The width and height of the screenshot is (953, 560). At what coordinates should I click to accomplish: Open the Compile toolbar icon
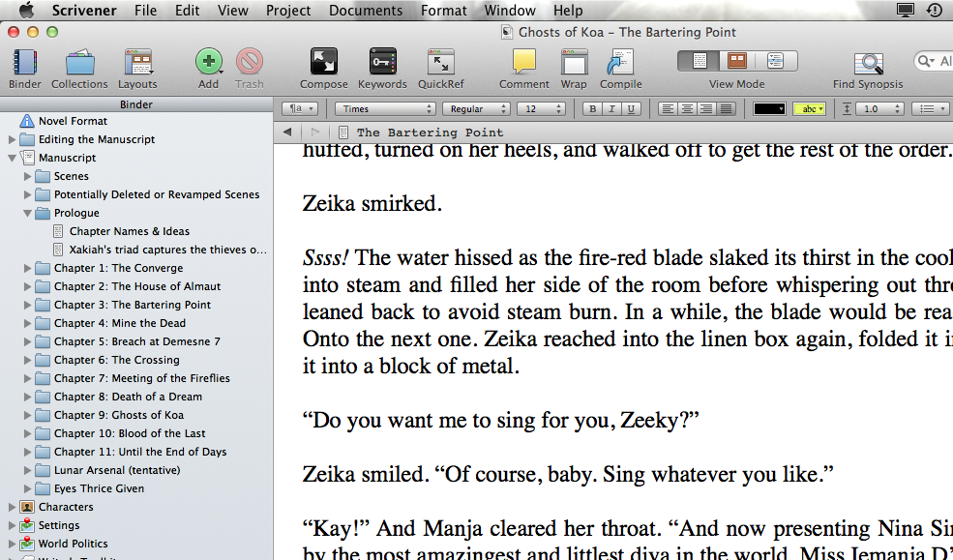(620, 62)
